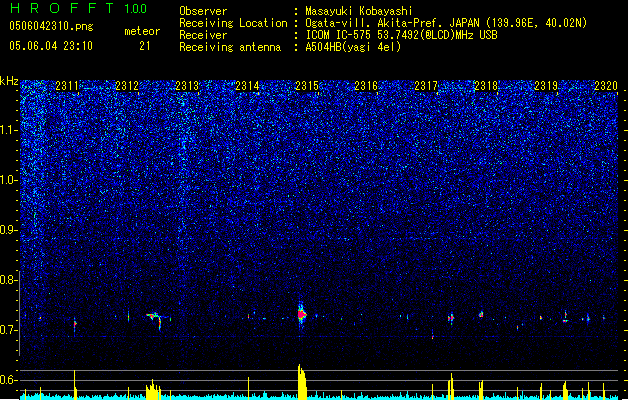
Task: Click the 0.9 kHz axis label
Action: click(x=9, y=230)
